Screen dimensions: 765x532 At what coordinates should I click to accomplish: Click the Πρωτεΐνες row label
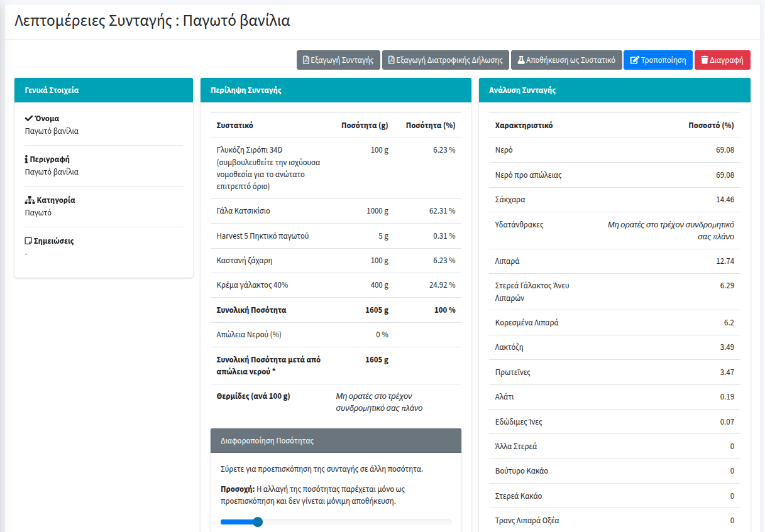(513, 372)
